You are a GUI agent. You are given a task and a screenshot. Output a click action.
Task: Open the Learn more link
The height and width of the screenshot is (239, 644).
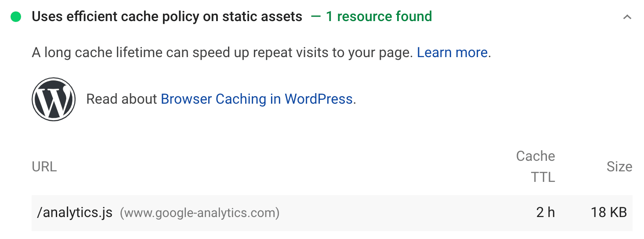(x=452, y=53)
